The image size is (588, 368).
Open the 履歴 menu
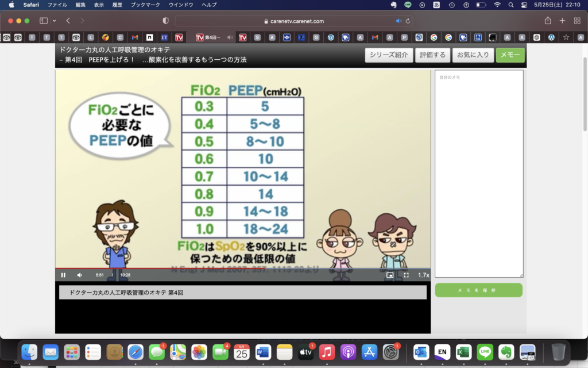(x=117, y=5)
